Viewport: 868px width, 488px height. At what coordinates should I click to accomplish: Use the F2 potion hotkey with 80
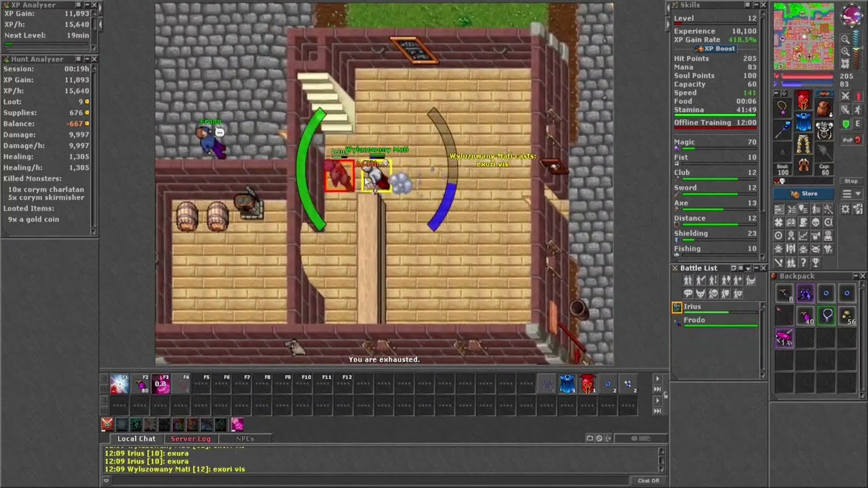click(x=141, y=384)
